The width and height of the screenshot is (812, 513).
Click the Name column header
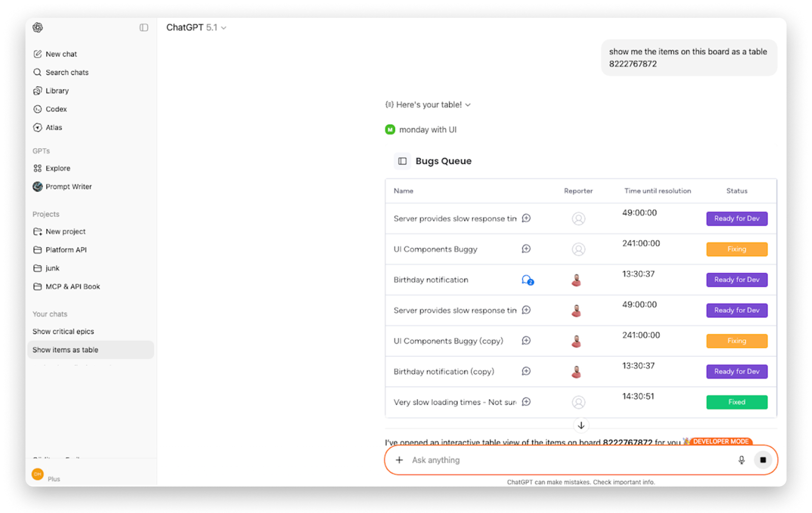pyautogui.click(x=403, y=191)
